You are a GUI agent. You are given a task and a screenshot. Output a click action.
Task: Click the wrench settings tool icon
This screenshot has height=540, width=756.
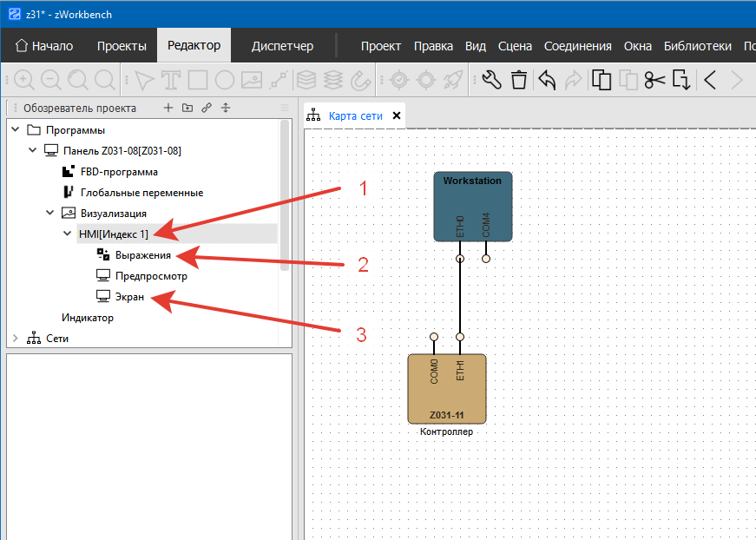[x=491, y=81]
